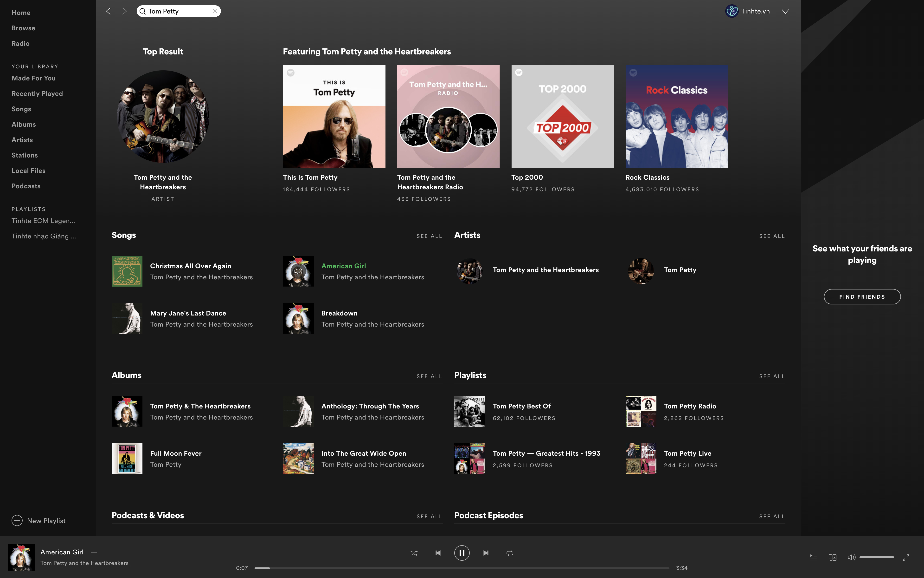Toggle shuffle playback
924x578 pixels.
(x=414, y=553)
